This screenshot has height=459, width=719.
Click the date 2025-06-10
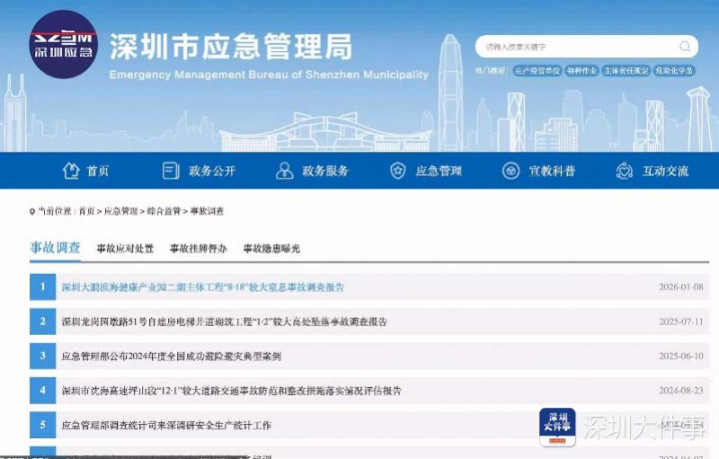(681, 356)
